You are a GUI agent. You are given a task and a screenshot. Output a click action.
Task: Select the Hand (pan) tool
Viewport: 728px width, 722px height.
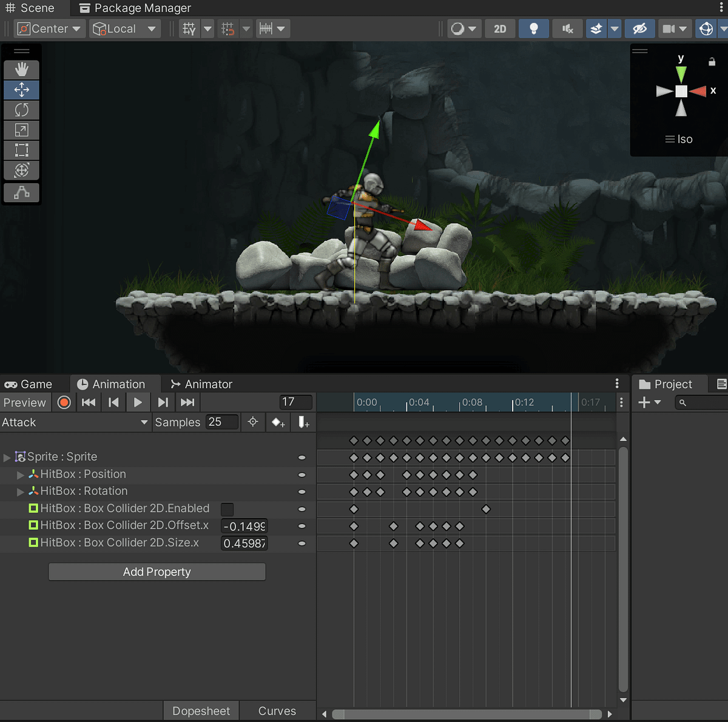(x=21, y=69)
